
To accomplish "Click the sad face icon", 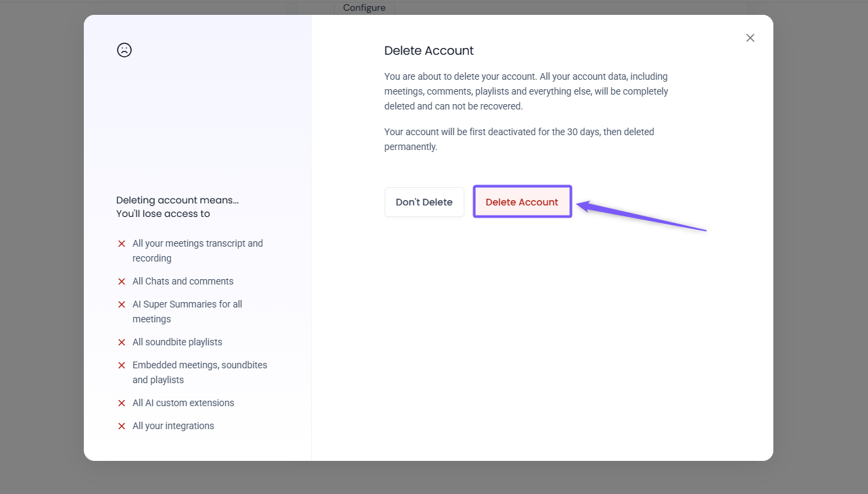I will [124, 50].
